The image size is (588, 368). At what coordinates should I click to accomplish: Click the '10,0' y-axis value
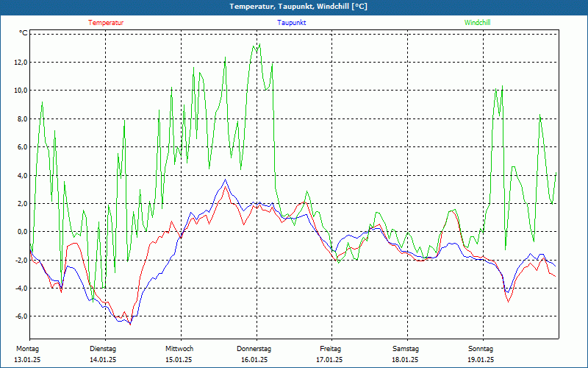tap(21, 91)
